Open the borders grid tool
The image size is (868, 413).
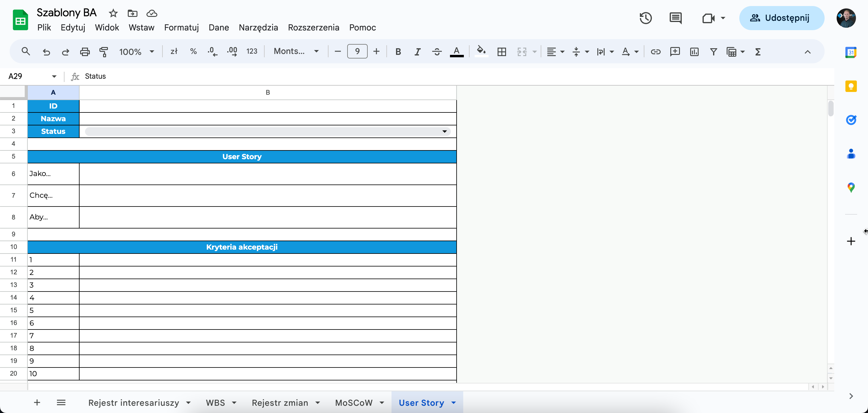coord(502,52)
